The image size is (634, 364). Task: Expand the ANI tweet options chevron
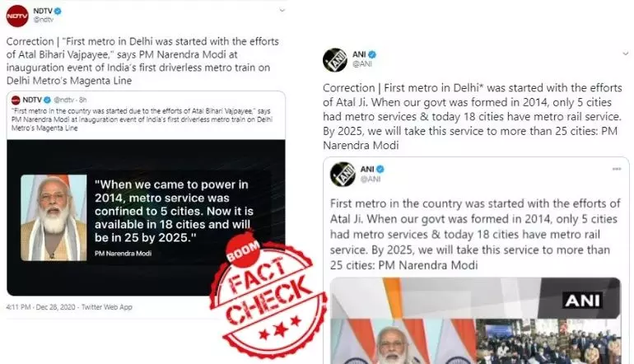(x=626, y=54)
